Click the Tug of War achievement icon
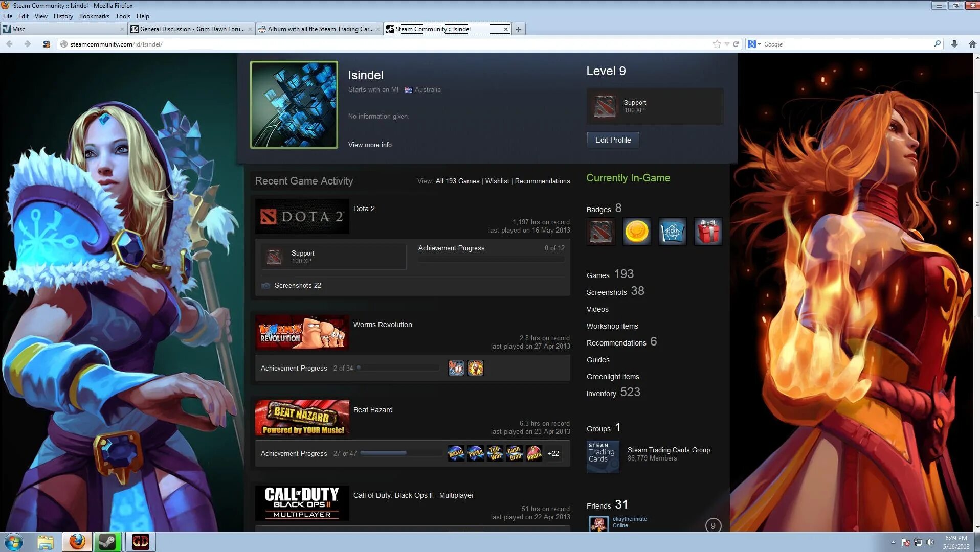Viewport: 980px width, 552px height. click(495, 453)
